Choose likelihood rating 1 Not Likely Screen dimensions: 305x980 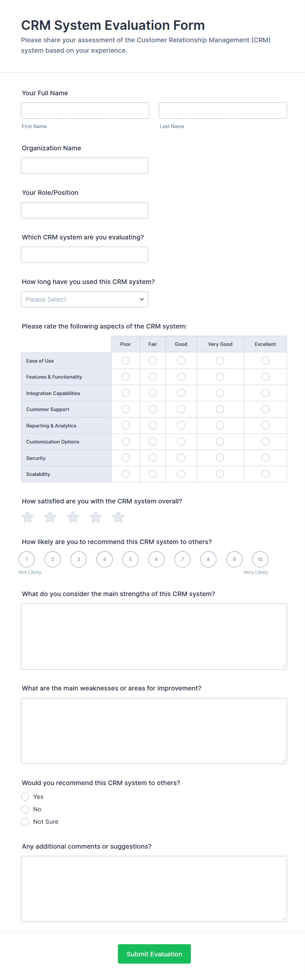point(27,559)
